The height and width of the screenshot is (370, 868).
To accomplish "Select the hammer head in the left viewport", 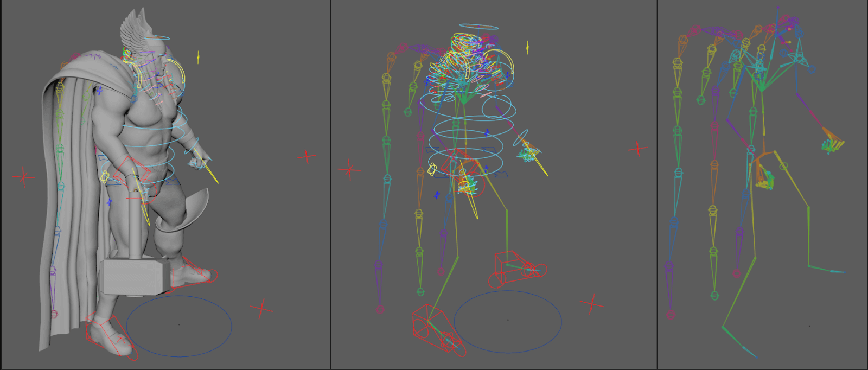I will click(136, 276).
